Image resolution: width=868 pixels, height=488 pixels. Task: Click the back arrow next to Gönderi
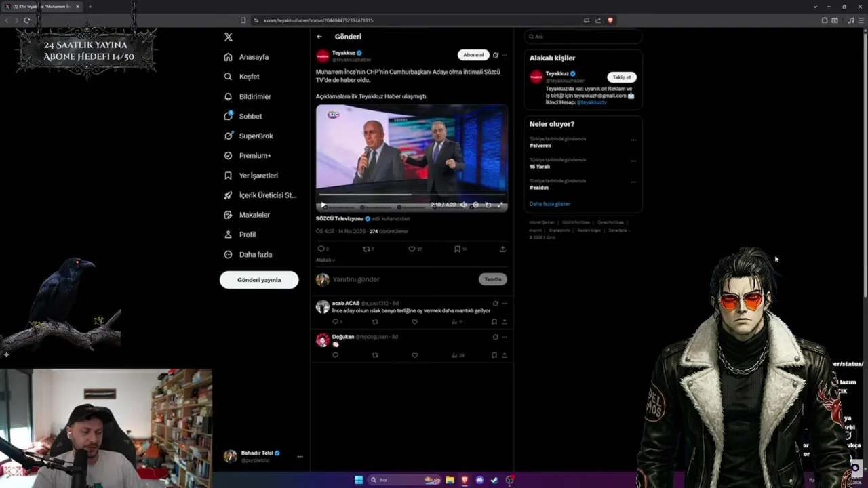(x=319, y=37)
